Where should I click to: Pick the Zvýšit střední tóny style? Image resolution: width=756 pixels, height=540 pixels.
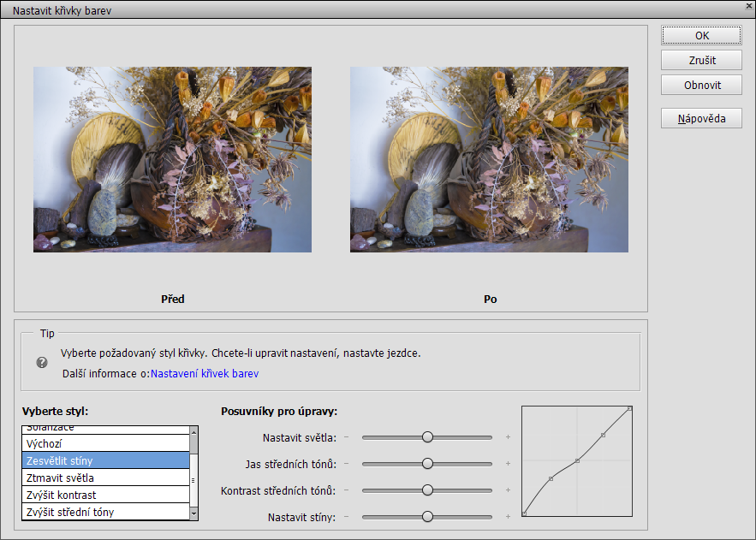pos(105,512)
